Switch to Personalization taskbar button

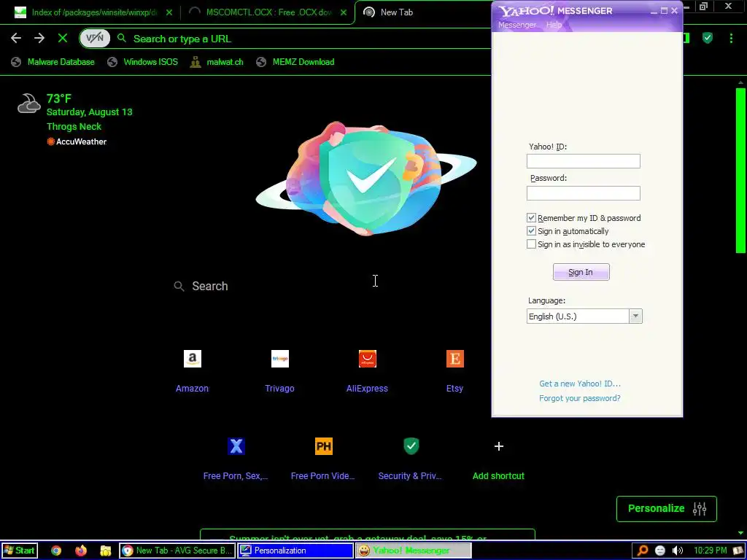[x=295, y=551]
